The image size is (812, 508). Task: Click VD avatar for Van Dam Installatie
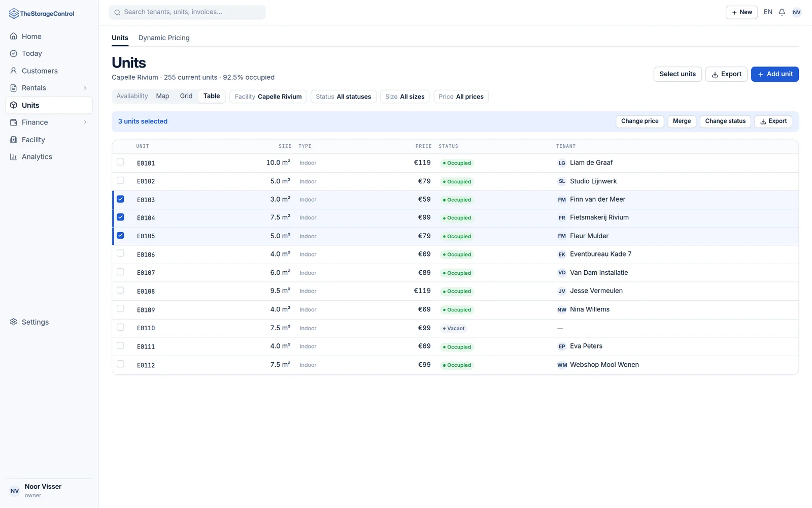(x=562, y=273)
